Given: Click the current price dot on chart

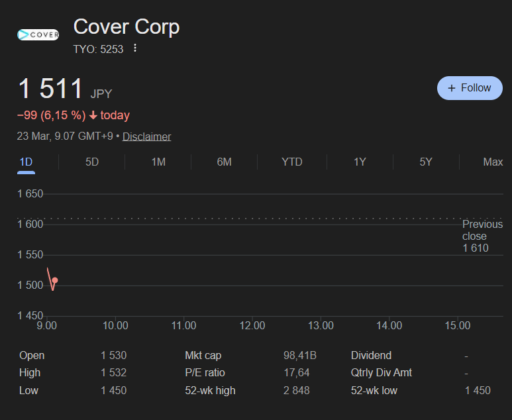Looking at the screenshot, I should [x=55, y=280].
